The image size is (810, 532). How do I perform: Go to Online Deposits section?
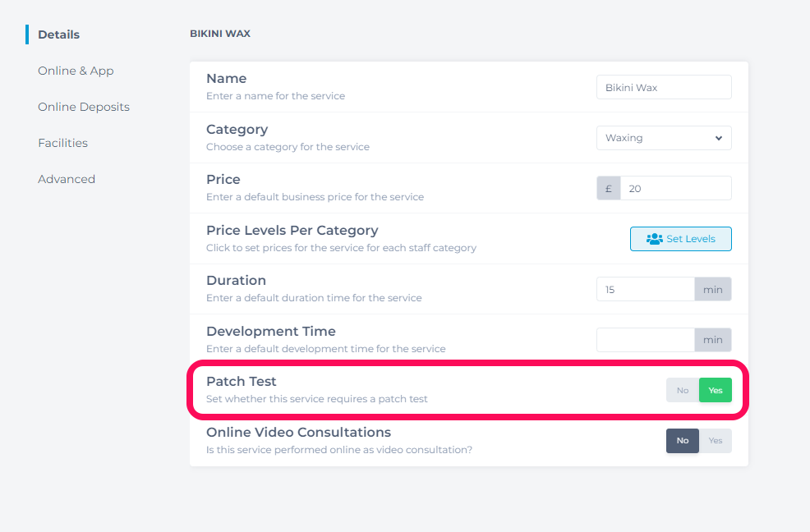[x=84, y=107]
